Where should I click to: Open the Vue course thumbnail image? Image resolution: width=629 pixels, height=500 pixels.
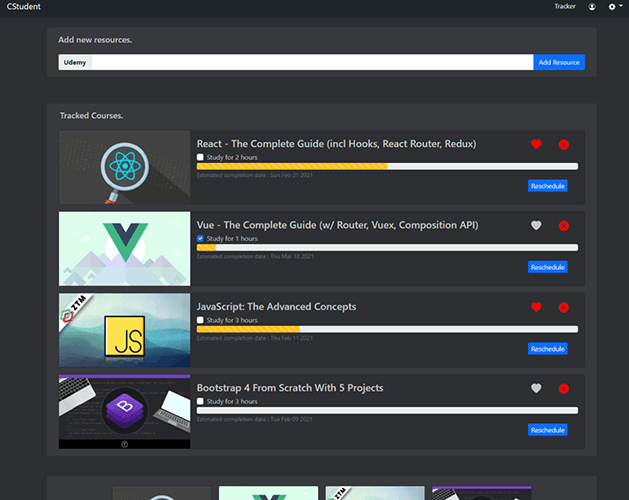124,249
